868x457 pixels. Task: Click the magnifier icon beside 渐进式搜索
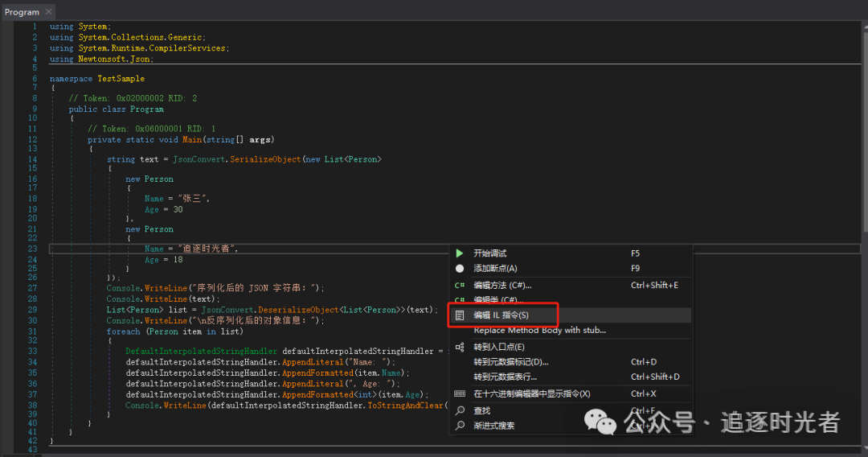pos(460,426)
